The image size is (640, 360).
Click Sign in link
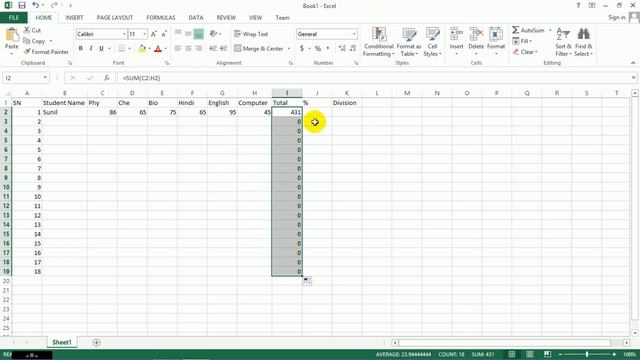click(616, 17)
